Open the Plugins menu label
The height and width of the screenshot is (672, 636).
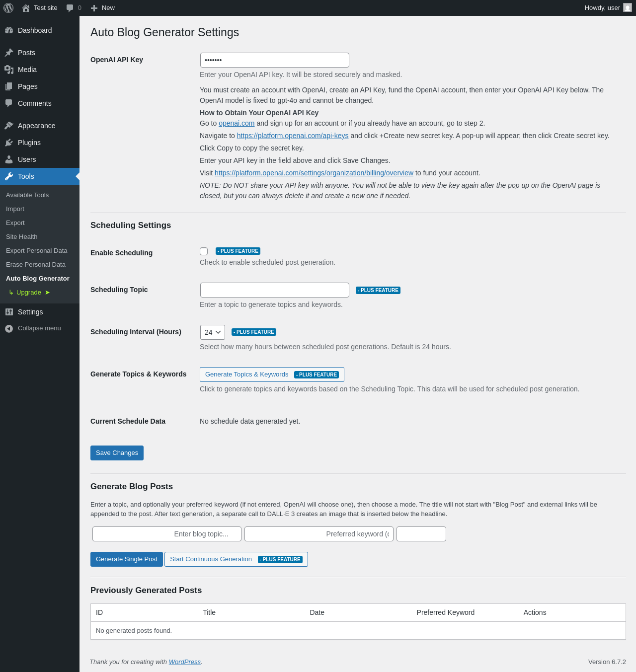[x=29, y=143]
